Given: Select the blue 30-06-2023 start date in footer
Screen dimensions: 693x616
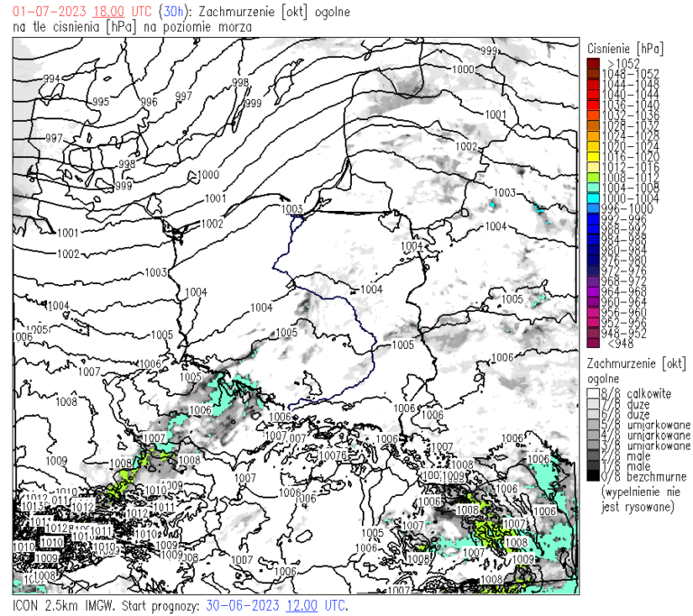Looking at the screenshot, I should 243,605.
